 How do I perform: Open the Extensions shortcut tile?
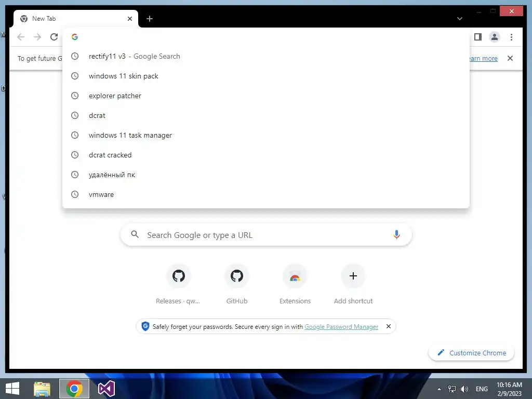point(295,285)
